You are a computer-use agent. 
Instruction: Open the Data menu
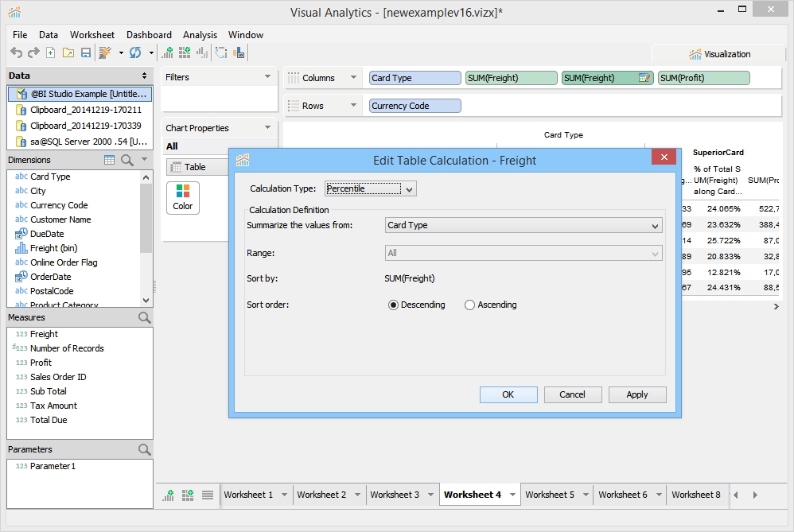48,35
